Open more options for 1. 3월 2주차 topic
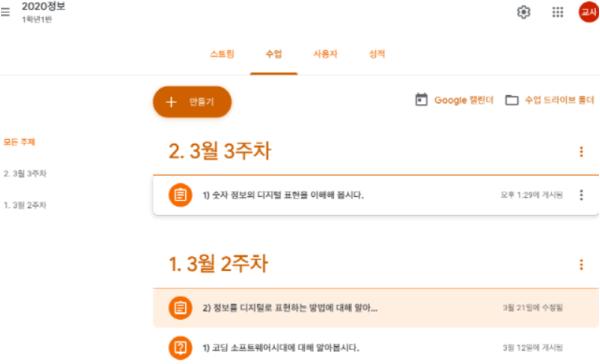Screen dimensions: 600x364 click(x=581, y=264)
